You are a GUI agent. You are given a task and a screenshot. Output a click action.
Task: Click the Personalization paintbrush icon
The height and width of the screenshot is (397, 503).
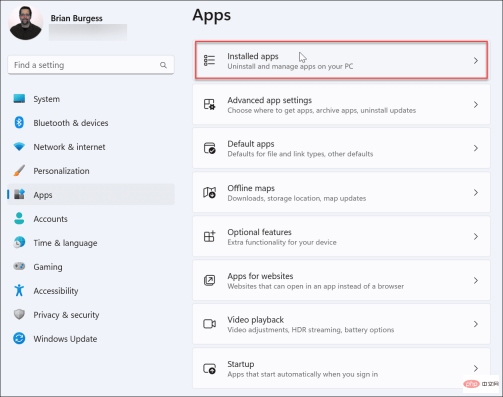coord(19,171)
